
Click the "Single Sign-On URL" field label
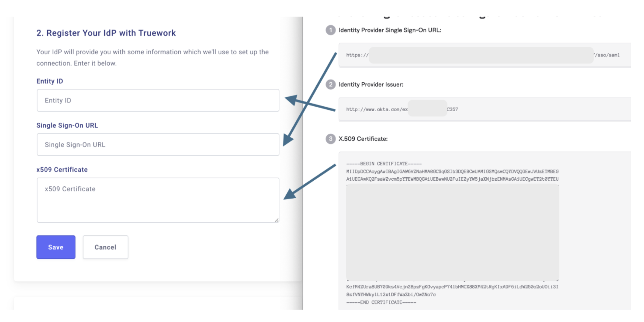67,126
